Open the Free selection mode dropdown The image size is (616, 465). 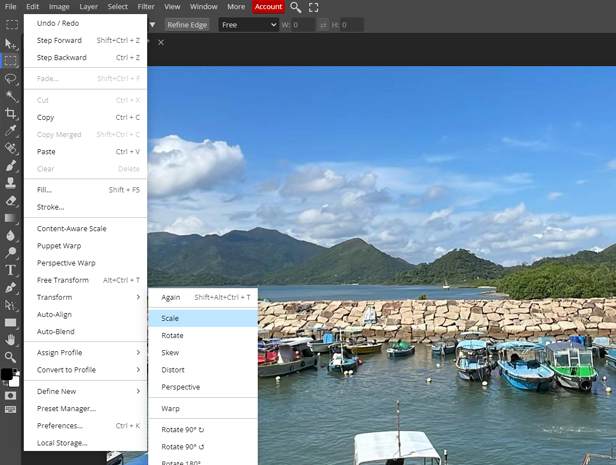[248, 25]
